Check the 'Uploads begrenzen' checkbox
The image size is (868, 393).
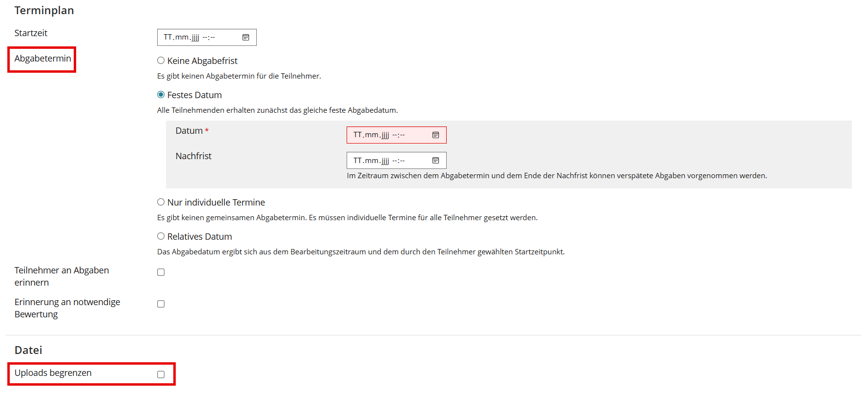tap(161, 374)
